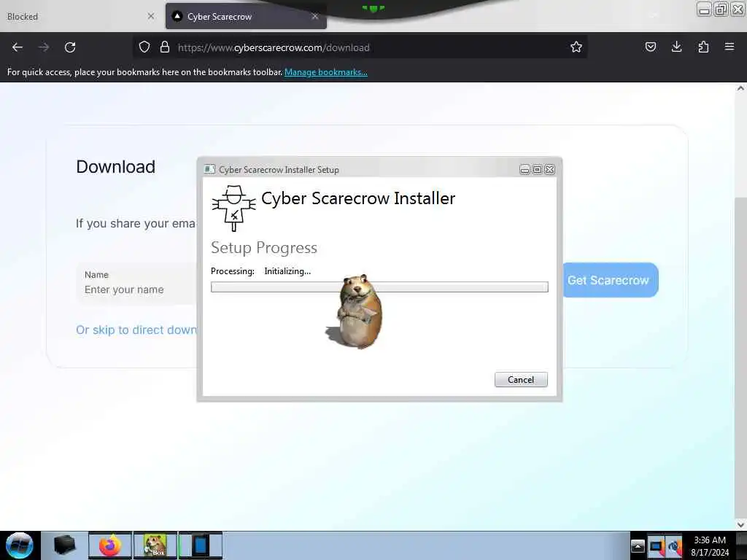Image resolution: width=747 pixels, height=560 pixels.
Task: Click the Manage bookmarks link
Action: 326,72
